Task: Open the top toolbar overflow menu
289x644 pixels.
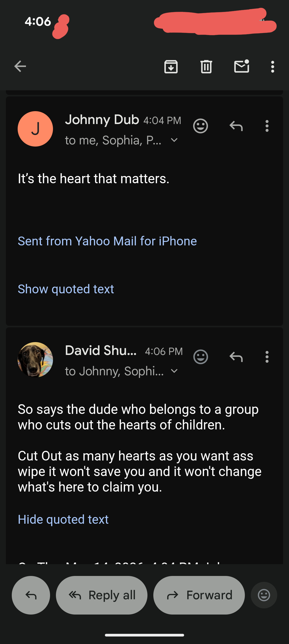Action: click(272, 66)
